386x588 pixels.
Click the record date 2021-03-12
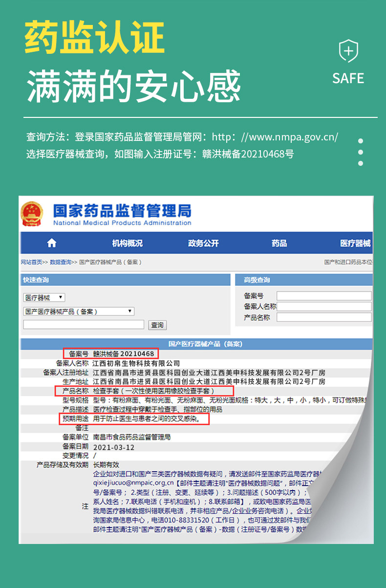tap(113, 447)
